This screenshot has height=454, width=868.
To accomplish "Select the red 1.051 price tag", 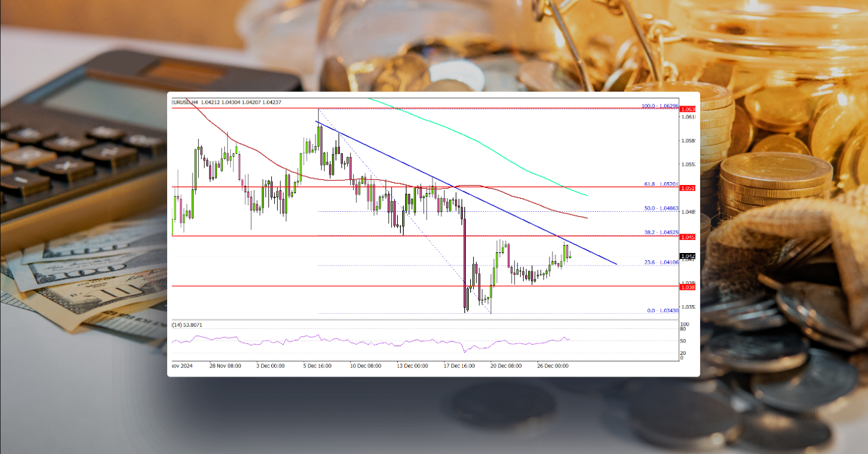I will 687,189.
